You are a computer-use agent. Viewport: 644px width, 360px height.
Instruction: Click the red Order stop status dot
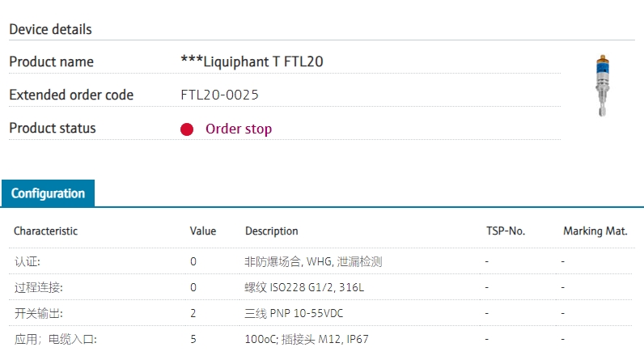pyautogui.click(x=187, y=129)
